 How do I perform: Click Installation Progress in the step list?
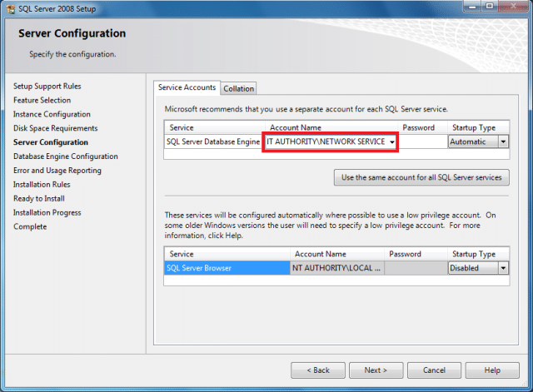[x=47, y=212]
